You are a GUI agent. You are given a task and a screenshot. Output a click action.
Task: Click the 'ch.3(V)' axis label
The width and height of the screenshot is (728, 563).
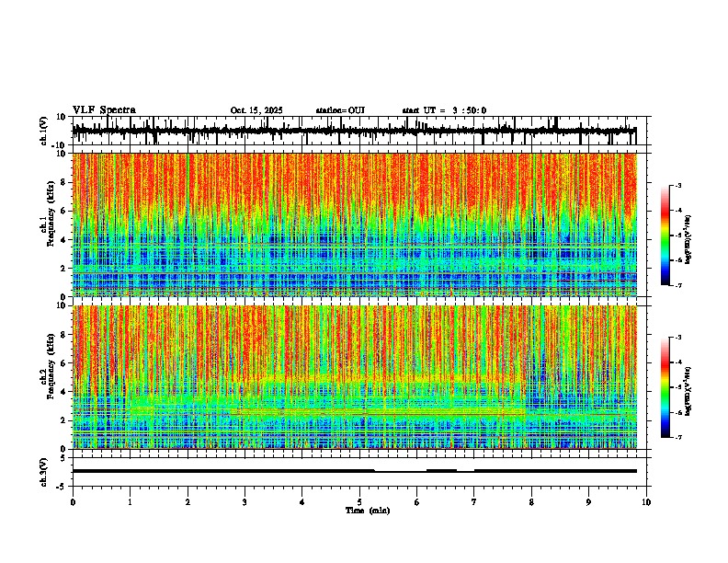tap(44, 472)
